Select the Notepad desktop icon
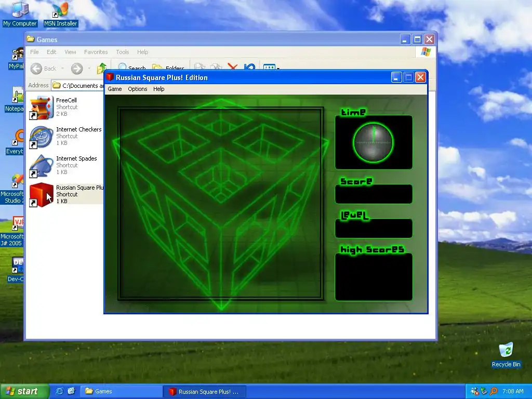The height and width of the screenshot is (399, 532). (14, 100)
